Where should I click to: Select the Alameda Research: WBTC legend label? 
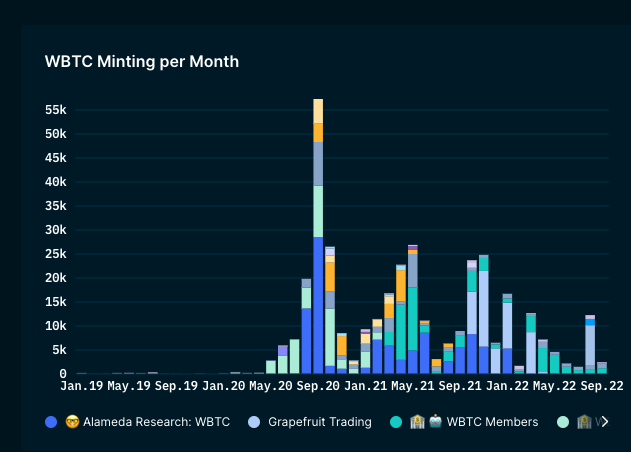[157, 422]
